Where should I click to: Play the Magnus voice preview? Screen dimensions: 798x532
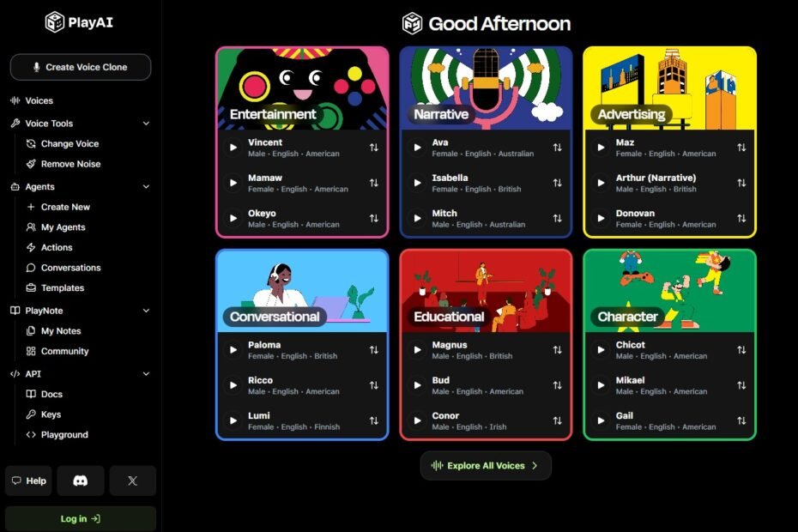point(417,350)
